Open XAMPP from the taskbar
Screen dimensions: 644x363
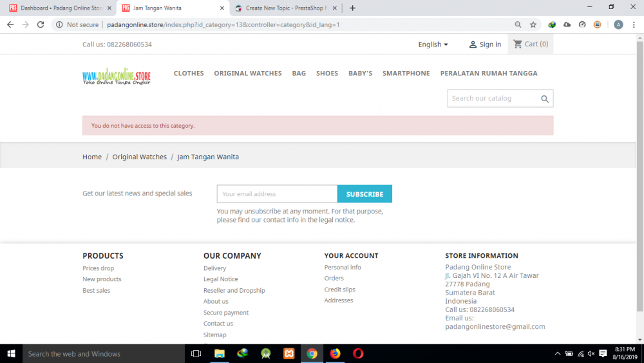(x=289, y=353)
